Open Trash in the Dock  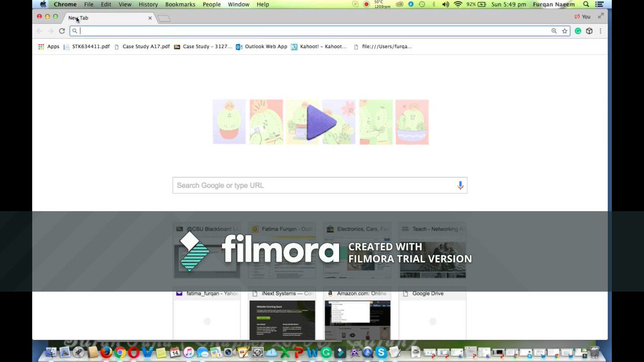tap(595, 352)
